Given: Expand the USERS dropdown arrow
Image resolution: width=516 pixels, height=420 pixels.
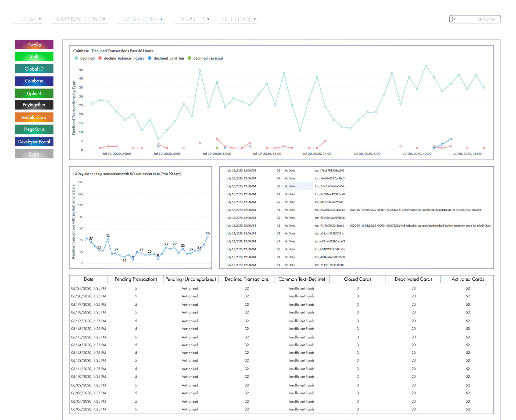Looking at the screenshot, I should tap(40, 19).
